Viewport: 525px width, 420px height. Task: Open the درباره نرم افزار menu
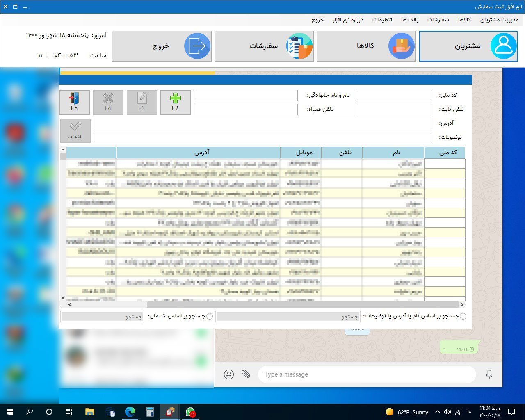(348, 20)
